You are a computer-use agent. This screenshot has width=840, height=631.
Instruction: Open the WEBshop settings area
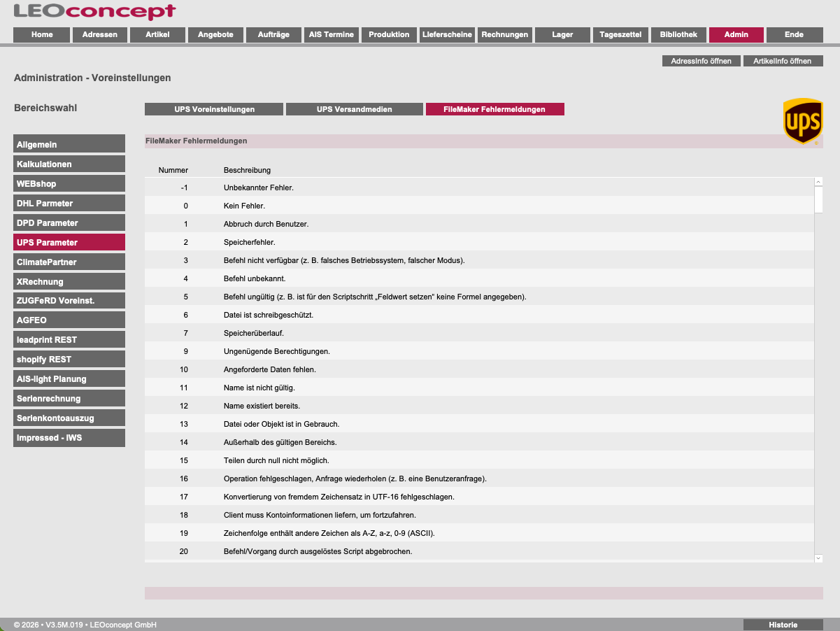click(69, 183)
